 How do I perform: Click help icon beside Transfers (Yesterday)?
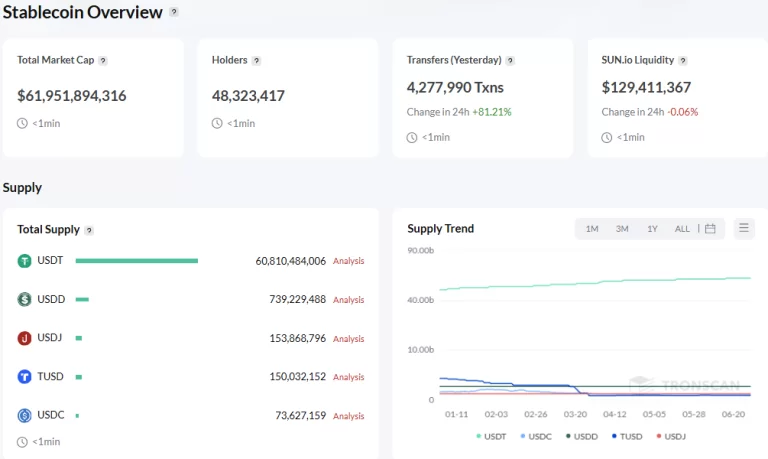511,61
